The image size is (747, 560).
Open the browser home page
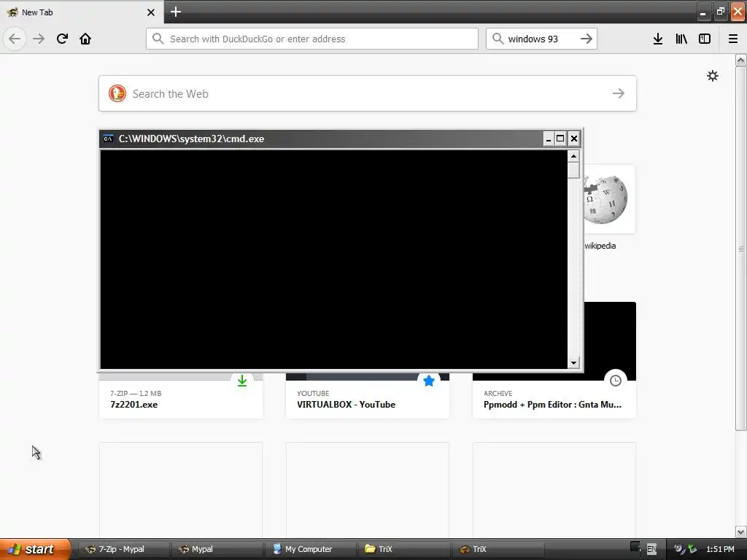(x=85, y=39)
